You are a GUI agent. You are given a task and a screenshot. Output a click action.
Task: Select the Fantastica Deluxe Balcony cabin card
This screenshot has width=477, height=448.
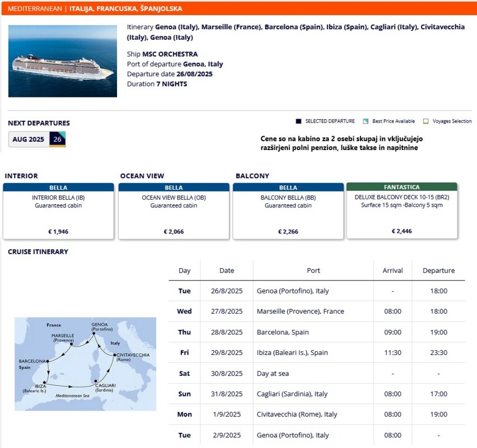point(402,211)
